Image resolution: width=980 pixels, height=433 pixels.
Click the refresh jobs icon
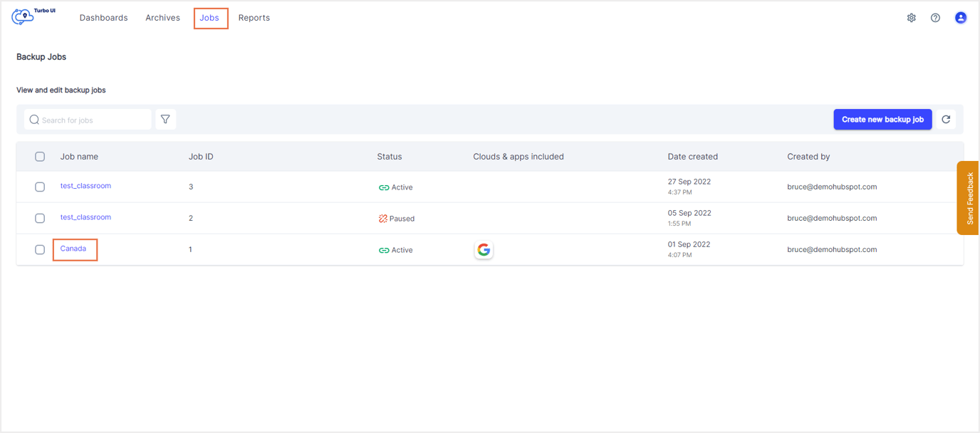pyautogui.click(x=947, y=119)
